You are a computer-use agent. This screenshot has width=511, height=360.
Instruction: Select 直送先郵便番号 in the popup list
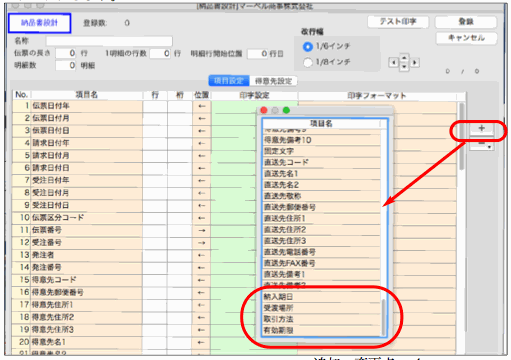tap(321, 207)
